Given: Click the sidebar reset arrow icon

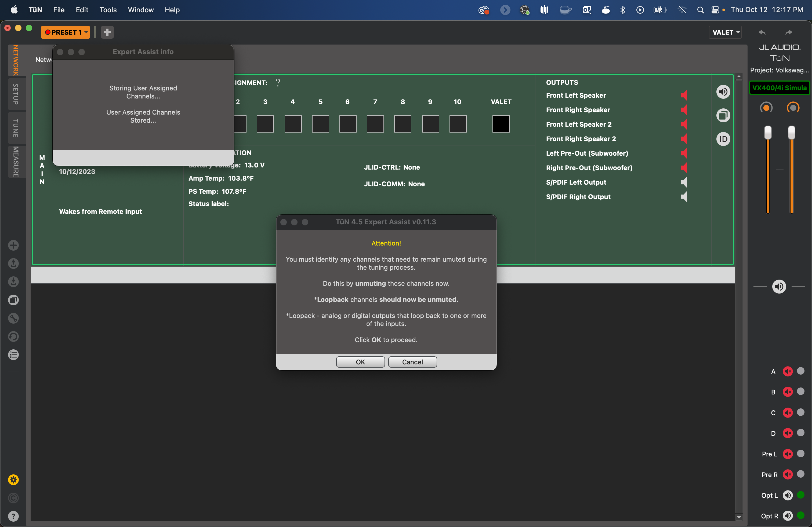Looking at the screenshot, I should tap(13, 336).
